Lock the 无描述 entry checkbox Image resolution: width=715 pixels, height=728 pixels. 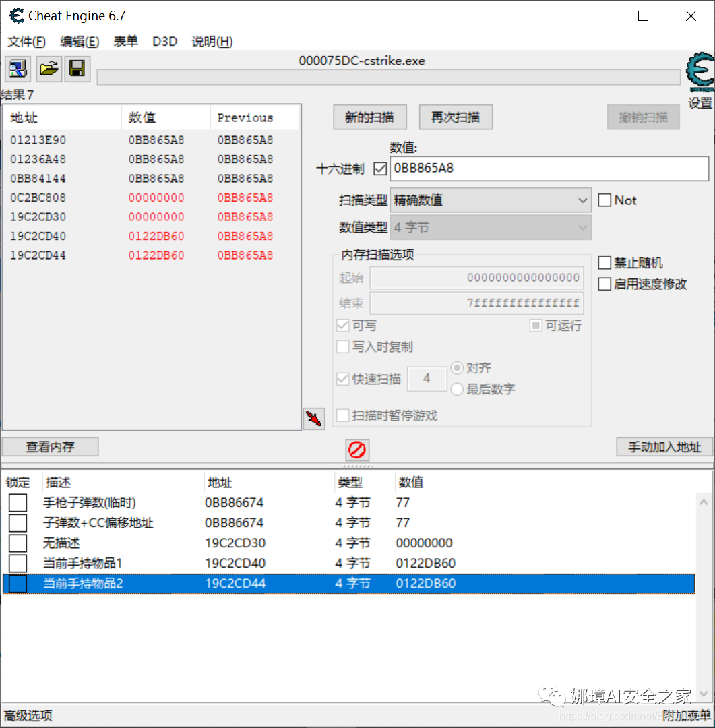[x=18, y=543]
